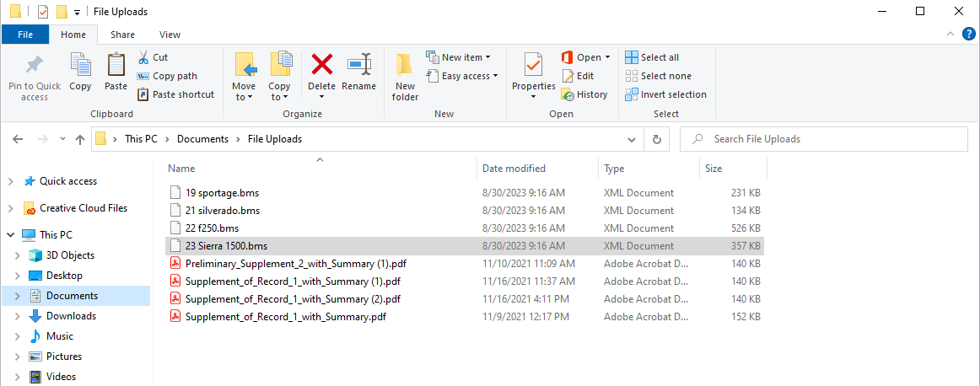Click Invert selection in the ribbon

click(665, 95)
